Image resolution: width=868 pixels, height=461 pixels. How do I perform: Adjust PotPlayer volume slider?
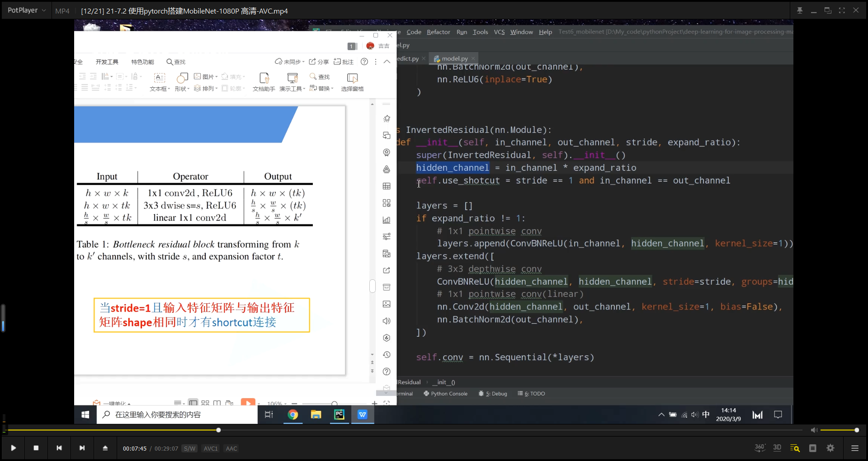pos(839,430)
